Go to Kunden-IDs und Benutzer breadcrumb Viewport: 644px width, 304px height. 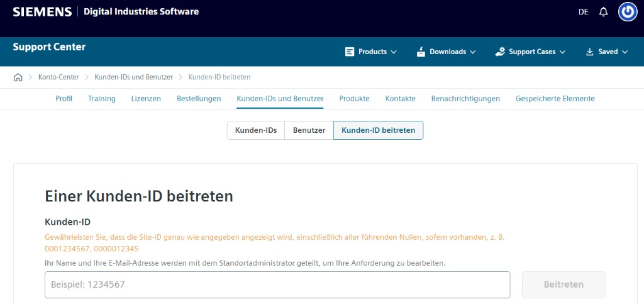point(133,77)
